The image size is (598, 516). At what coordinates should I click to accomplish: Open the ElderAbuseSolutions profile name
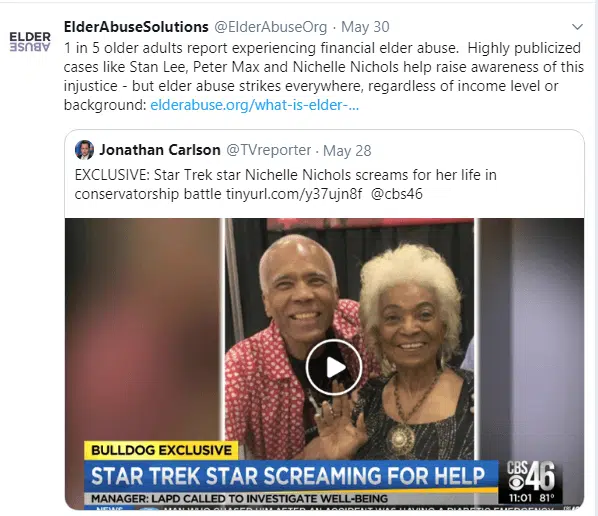[x=136, y=27]
